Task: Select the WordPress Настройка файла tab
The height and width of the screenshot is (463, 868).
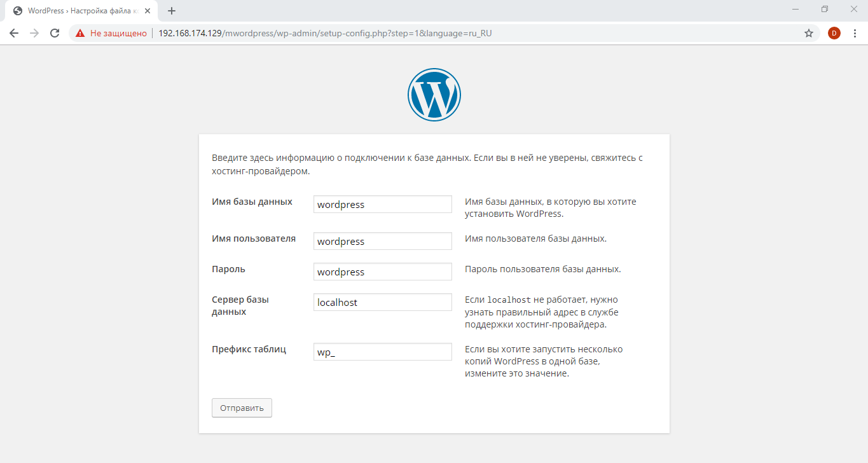Action: pos(81,11)
